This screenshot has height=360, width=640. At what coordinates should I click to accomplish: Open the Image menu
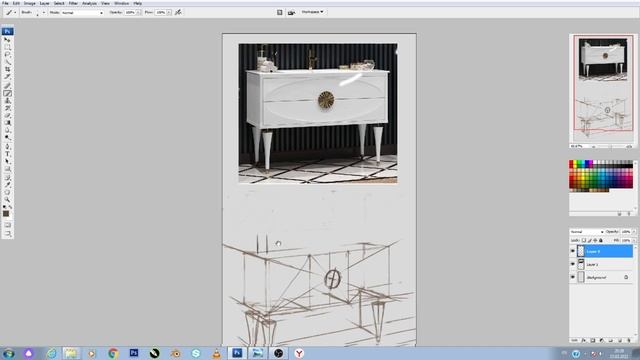tap(29, 3)
